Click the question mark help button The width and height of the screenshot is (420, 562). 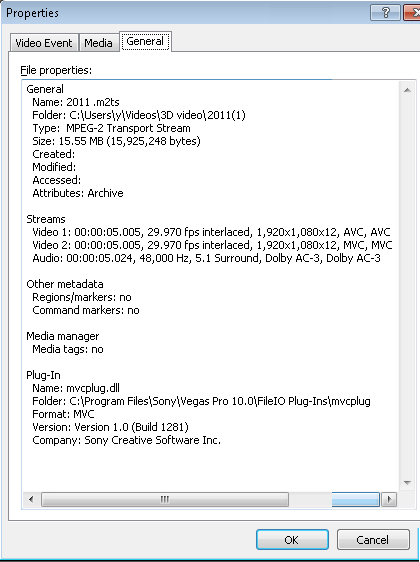coord(385,13)
